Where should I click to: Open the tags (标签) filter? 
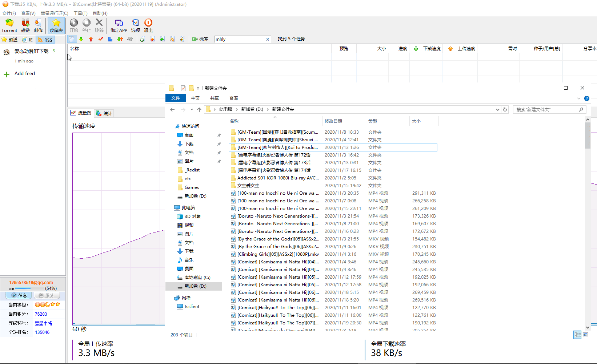200,39
